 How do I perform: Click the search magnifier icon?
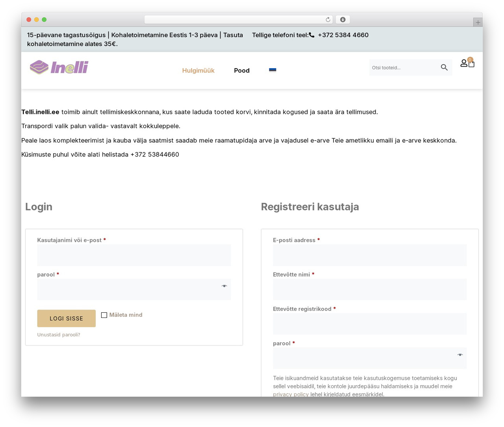pyautogui.click(x=444, y=67)
